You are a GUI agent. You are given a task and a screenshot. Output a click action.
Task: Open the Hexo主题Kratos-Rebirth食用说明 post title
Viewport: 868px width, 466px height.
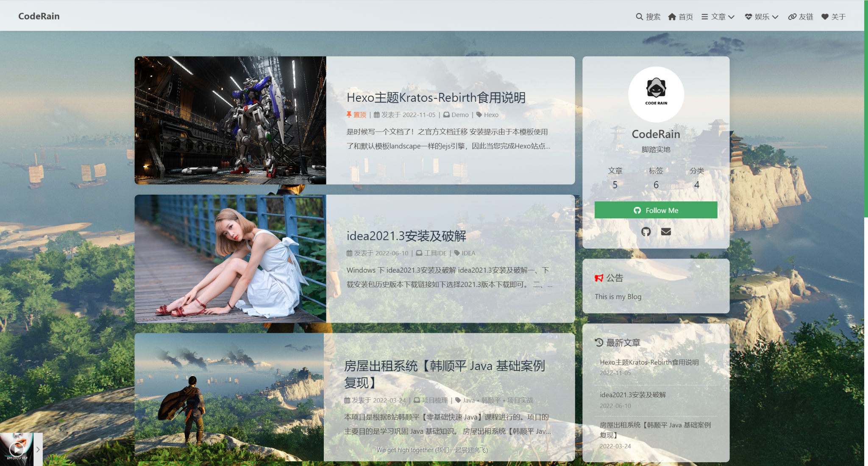pos(436,98)
